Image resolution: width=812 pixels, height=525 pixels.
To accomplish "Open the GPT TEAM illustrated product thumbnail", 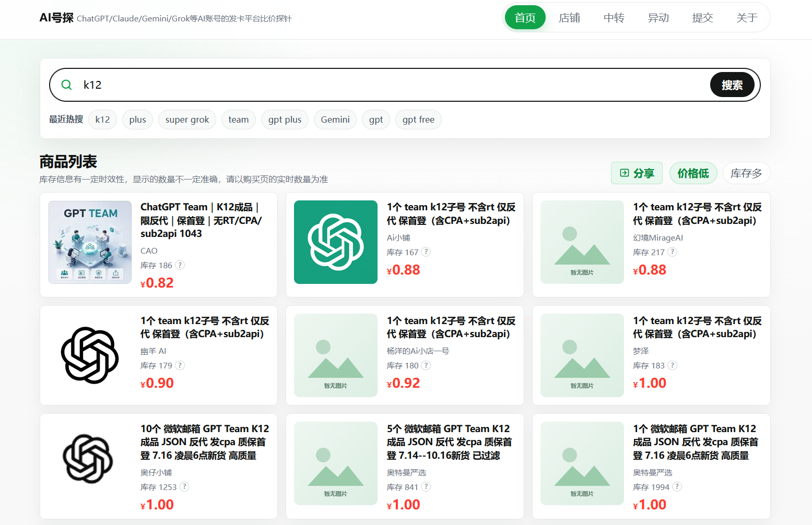I will (x=90, y=242).
